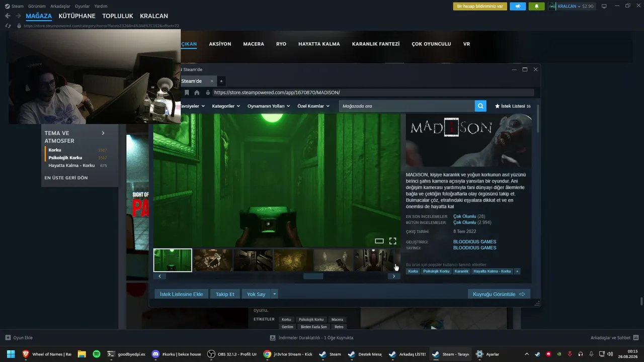Open the Steam announcements megaphone icon

click(518, 6)
